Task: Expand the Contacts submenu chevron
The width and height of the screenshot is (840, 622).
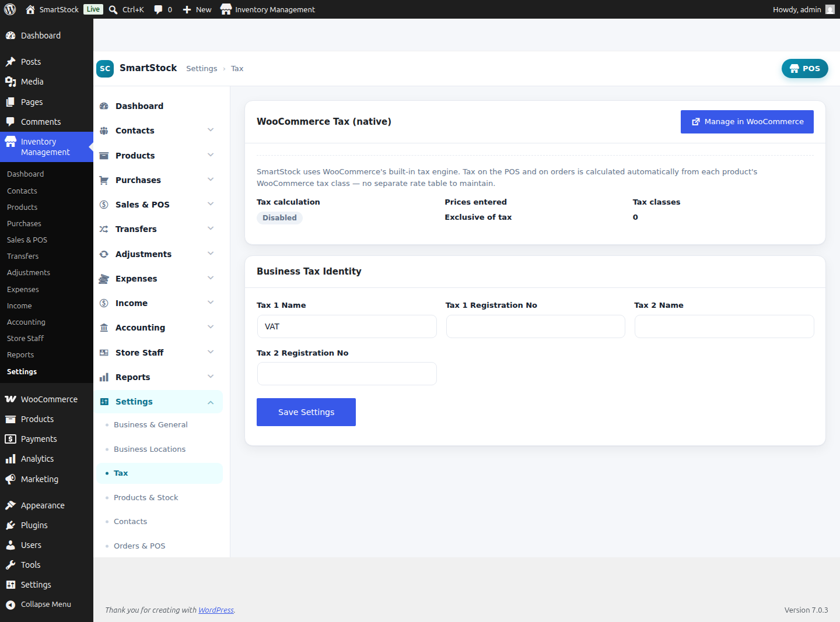Action: tap(211, 130)
